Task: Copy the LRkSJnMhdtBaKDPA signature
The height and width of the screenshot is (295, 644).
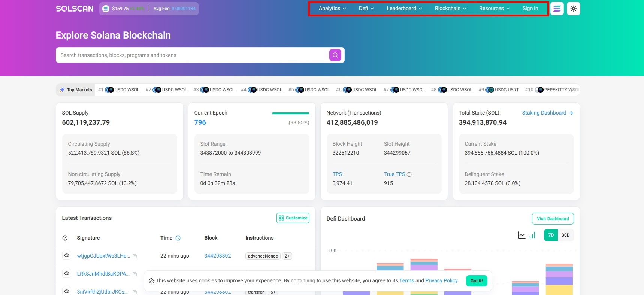Action: coord(135,274)
